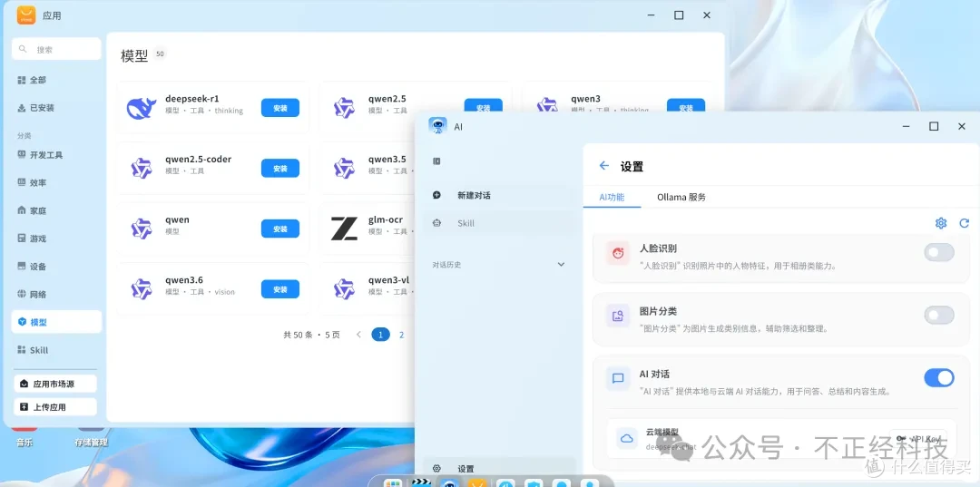This screenshot has width=980, height=487.
Task: Select the 游戏 category
Action: click(56, 239)
